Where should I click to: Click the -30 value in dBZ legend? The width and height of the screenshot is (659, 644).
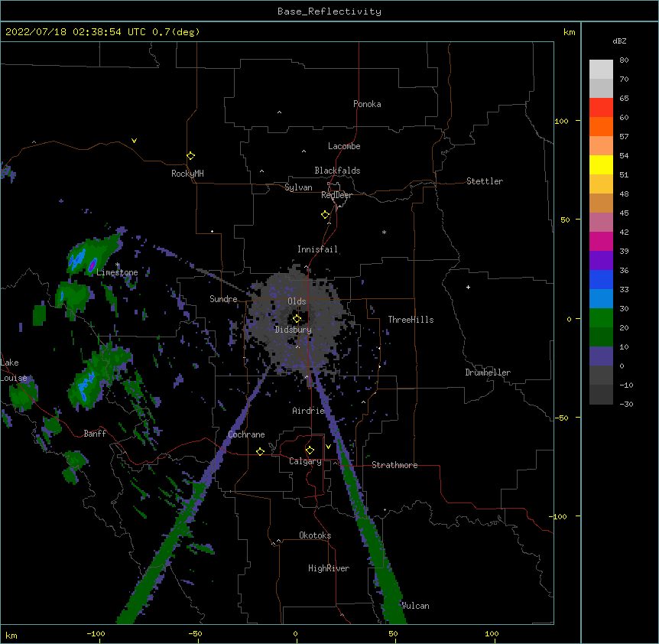click(x=626, y=405)
